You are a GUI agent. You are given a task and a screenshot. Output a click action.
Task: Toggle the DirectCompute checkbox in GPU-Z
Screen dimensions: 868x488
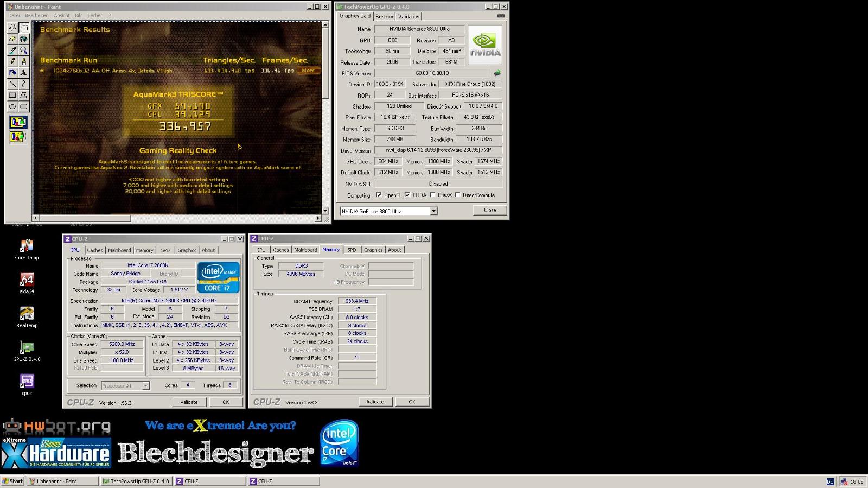(x=458, y=195)
